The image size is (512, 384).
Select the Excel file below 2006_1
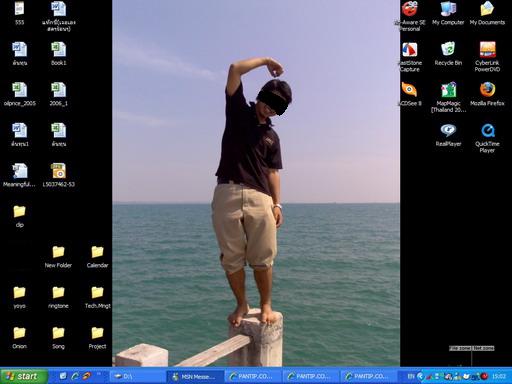[x=59, y=135]
